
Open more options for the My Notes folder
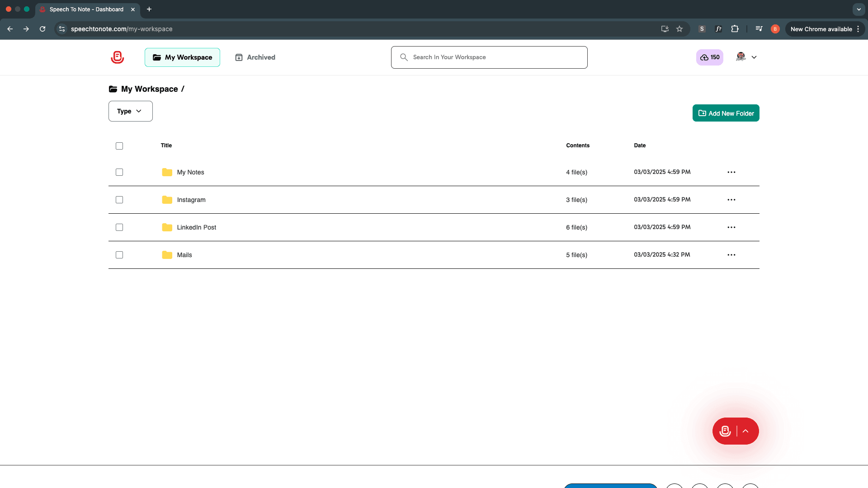pos(731,172)
